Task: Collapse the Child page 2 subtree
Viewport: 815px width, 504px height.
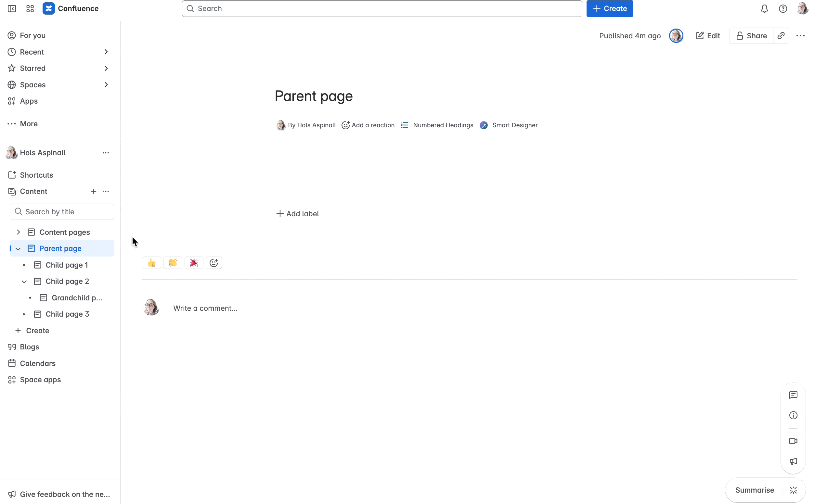Action: [x=24, y=282]
